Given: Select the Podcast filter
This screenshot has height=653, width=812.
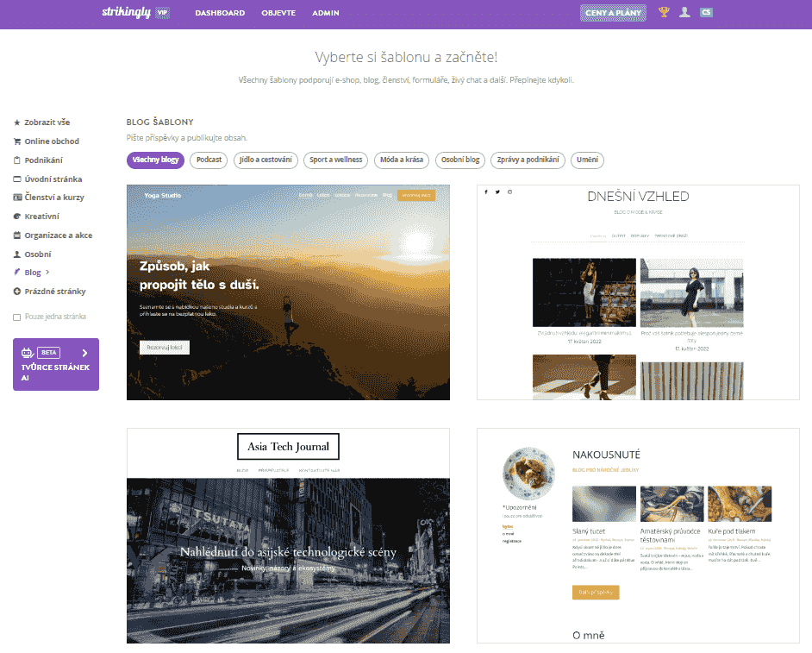Looking at the screenshot, I should tap(209, 160).
